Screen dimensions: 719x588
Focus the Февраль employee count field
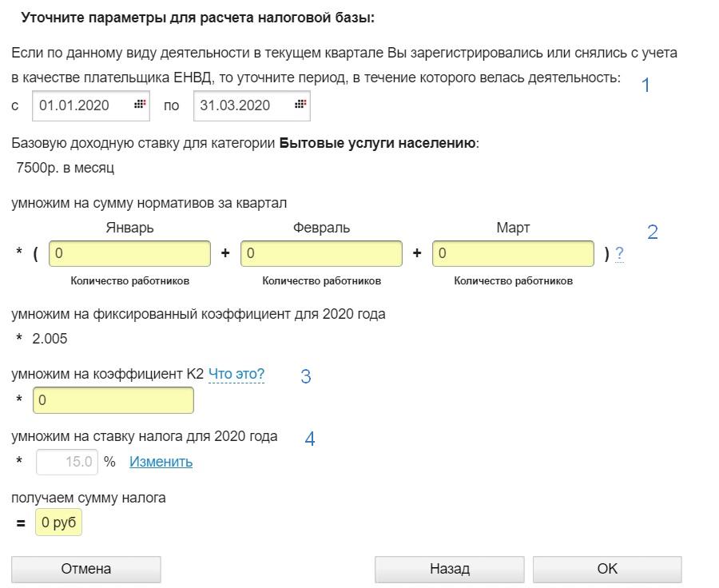pyautogui.click(x=321, y=253)
